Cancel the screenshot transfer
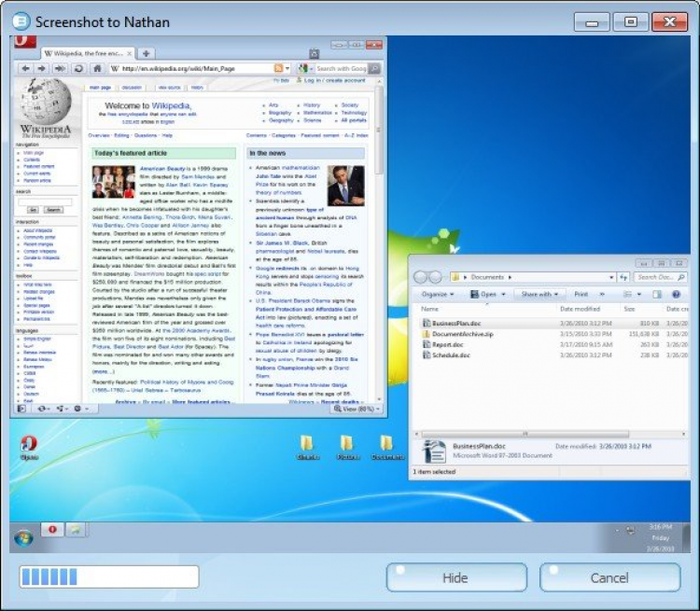The width and height of the screenshot is (700, 611). pos(609,577)
